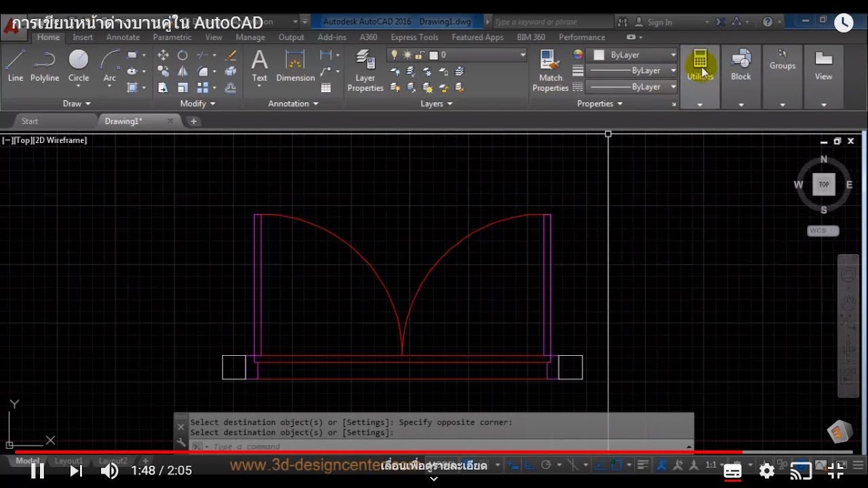Pause the video playback
Screen dimensions: 868x488
37,470
